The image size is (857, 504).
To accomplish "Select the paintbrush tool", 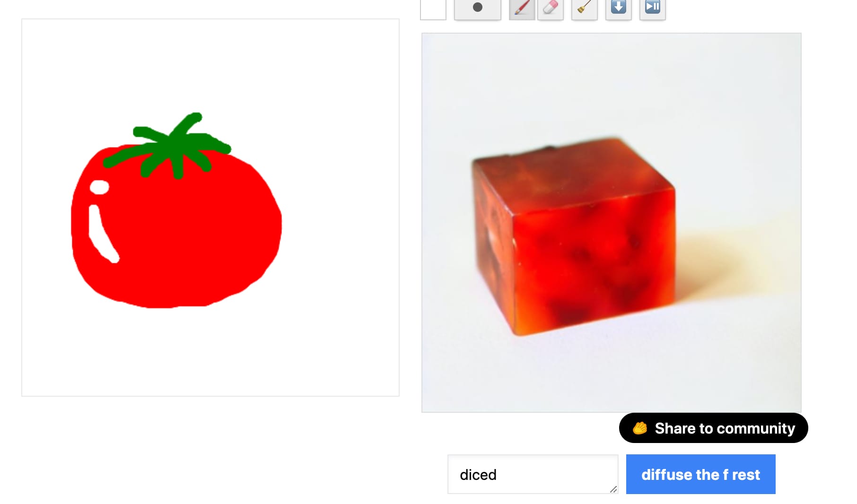I will click(x=522, y=9).
